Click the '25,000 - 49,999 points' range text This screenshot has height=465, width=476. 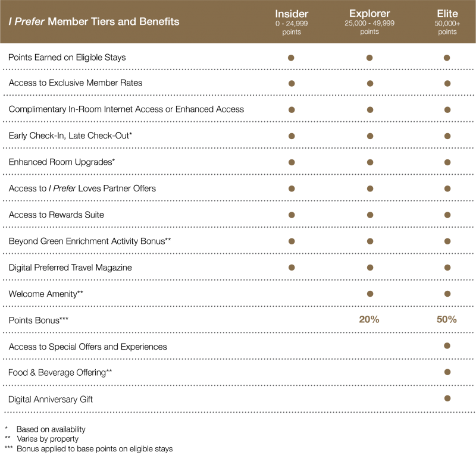369,27
